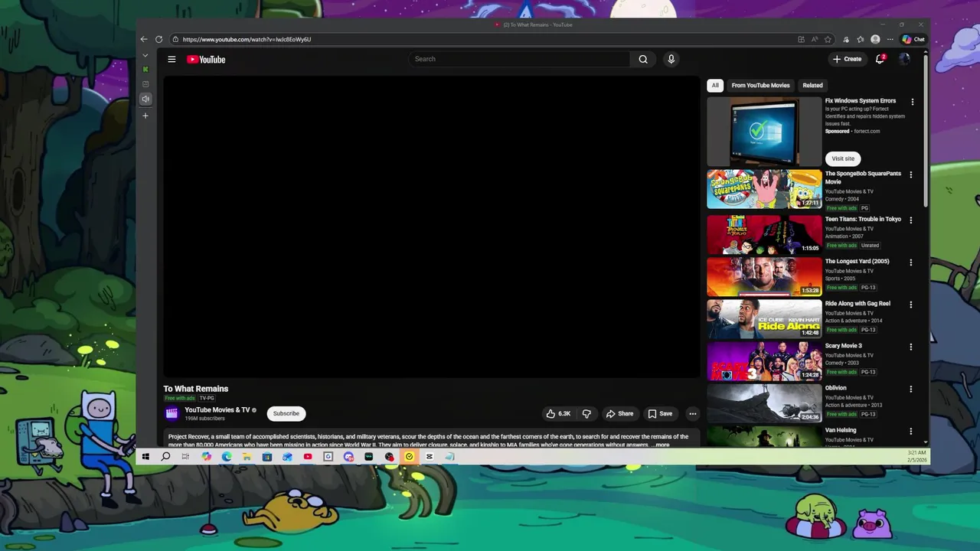Open Edge app-available icon in address bar
The image size is (980, 551).
click(801, 39)
